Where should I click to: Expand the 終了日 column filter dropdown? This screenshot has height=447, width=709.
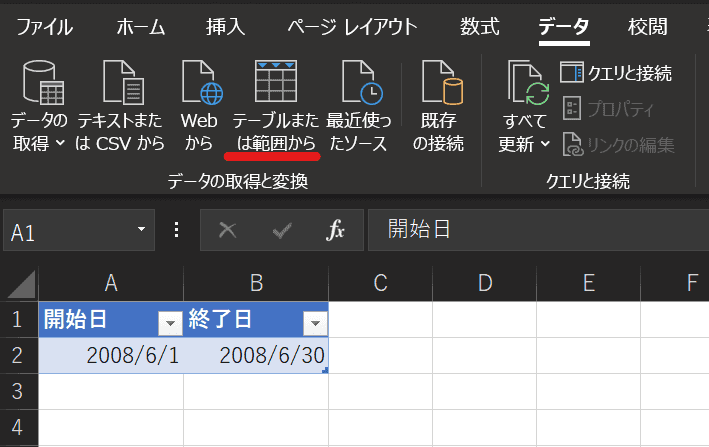coord(314,322)
